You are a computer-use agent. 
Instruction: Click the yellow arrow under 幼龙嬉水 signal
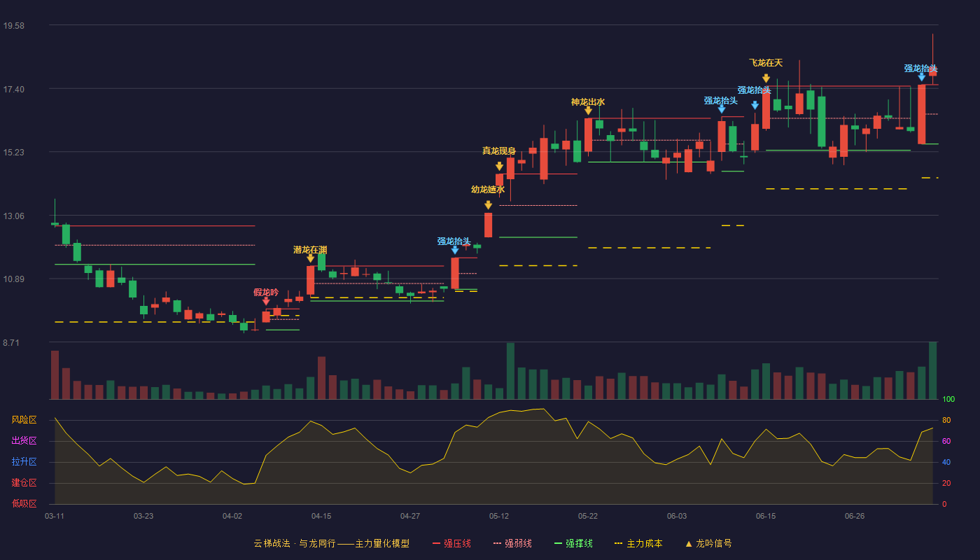pos(488,205)
